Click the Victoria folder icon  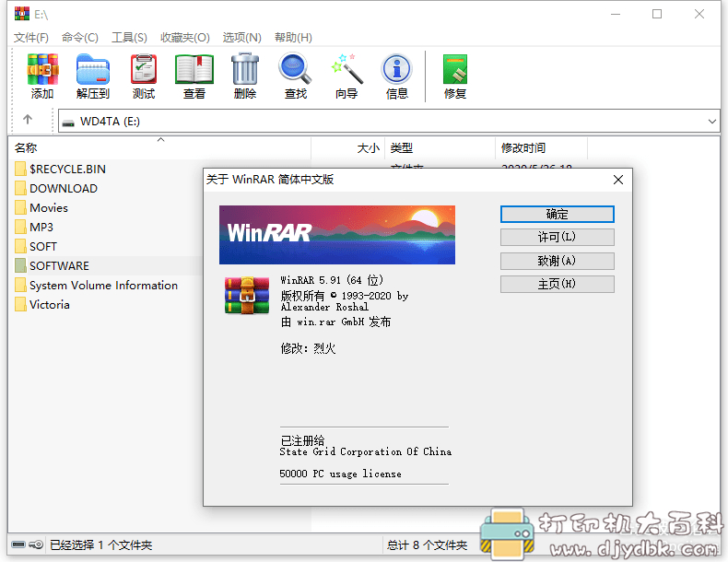(x=20, y=304)
